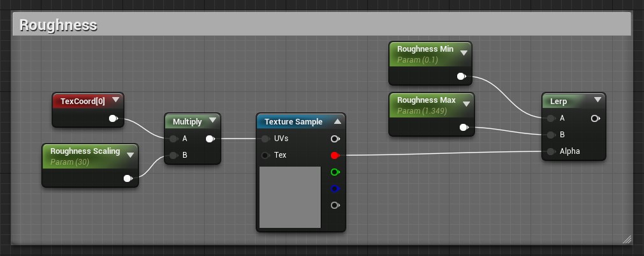Toggle the Multiply node collapse arrow

pos(212,120)
